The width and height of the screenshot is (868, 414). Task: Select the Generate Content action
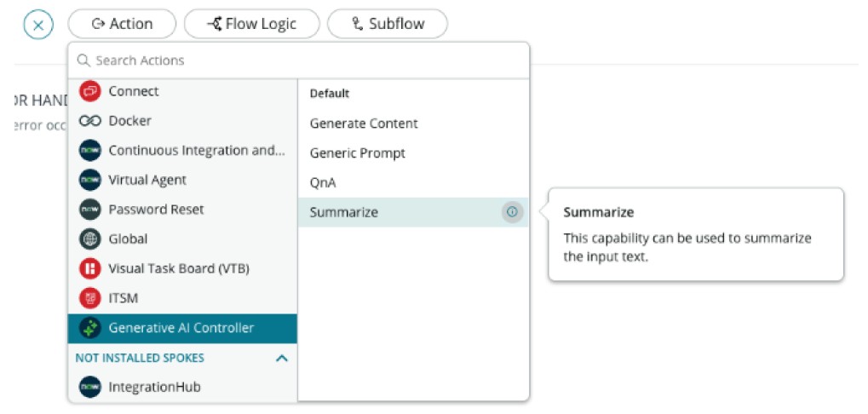364,124
